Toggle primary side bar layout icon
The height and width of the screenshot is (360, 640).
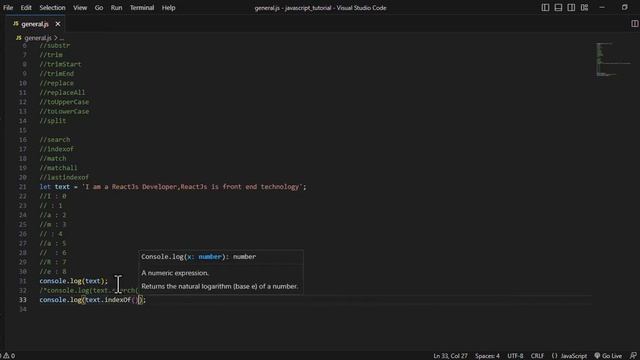pos(545,7)
